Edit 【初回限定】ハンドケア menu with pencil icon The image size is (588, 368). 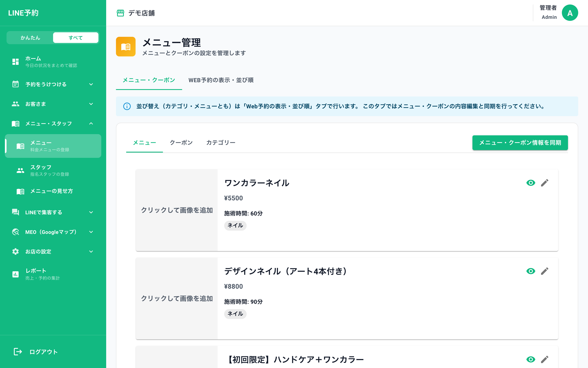545,359
